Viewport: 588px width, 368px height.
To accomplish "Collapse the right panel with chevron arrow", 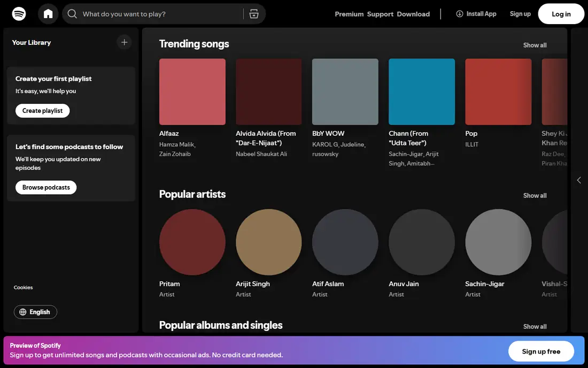I will (579, 180).
